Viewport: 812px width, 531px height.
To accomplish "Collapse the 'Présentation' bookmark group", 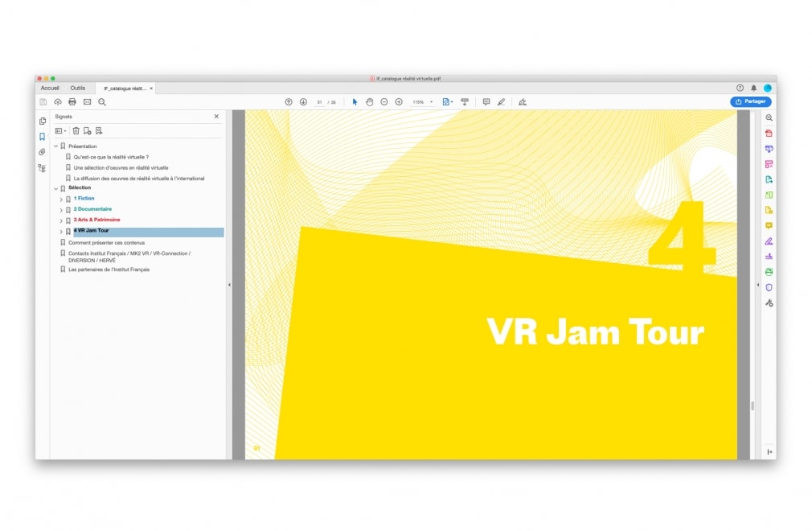I will [x=55, y=146].
